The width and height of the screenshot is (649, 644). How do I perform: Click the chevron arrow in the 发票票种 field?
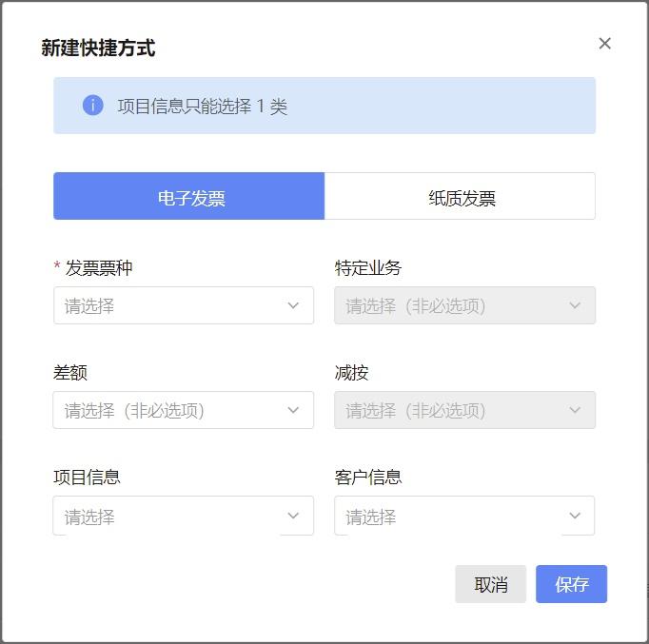coord(293,306)
